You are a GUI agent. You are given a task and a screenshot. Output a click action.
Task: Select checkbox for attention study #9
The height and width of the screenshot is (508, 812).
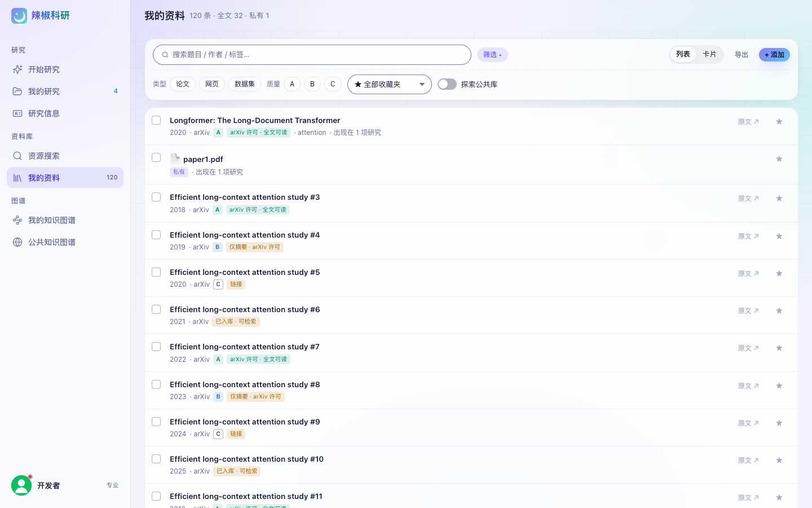point(156,422)
